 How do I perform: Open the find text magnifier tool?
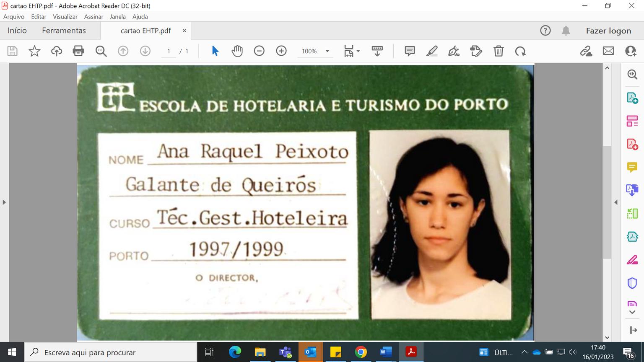click(x=101, y=51)
